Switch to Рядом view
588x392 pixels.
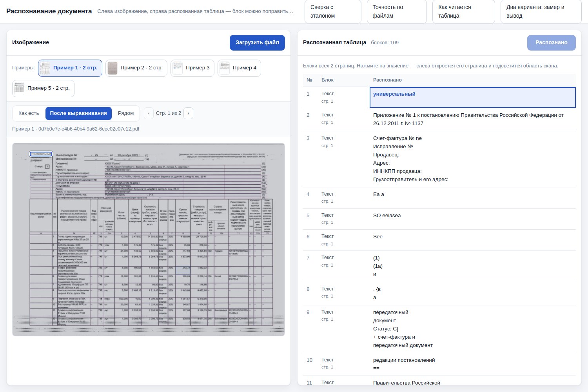126,113
